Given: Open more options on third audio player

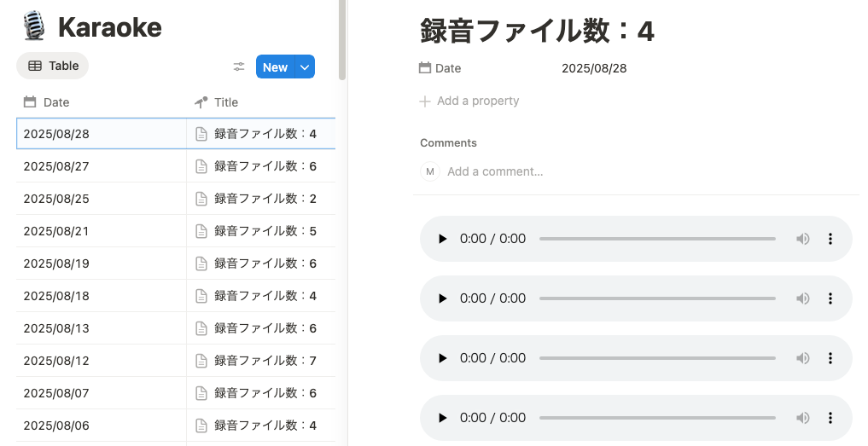Looking at the screenshot, I should pyautogui.click(x=830, y=358).
